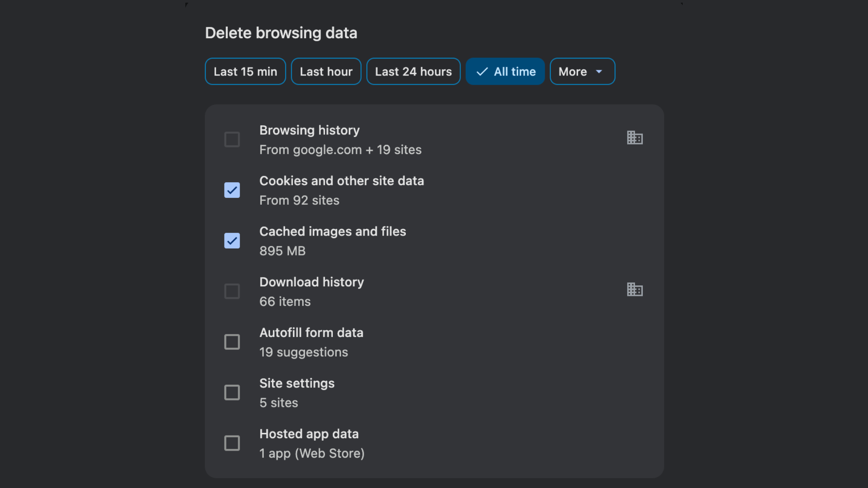Choose the Last hour time range

(x=326, y=71)
